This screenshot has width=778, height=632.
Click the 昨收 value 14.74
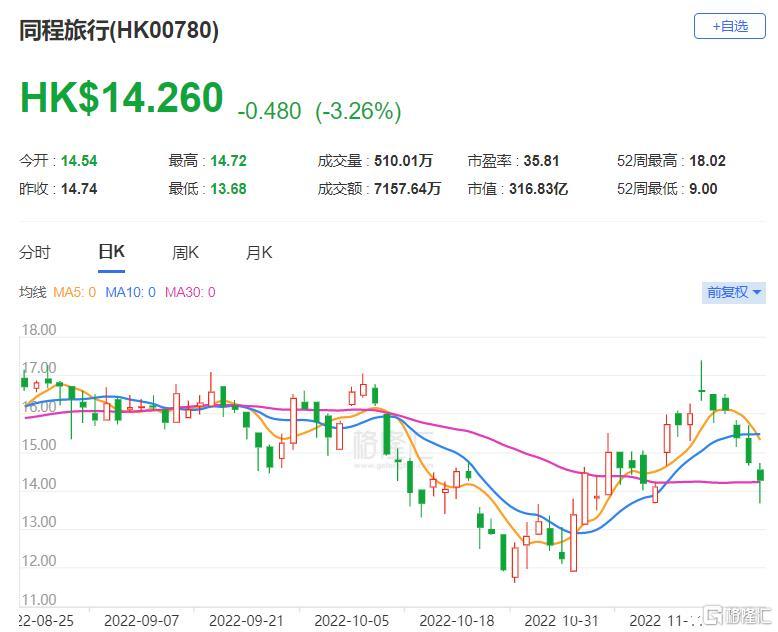(x=79, y=189)
